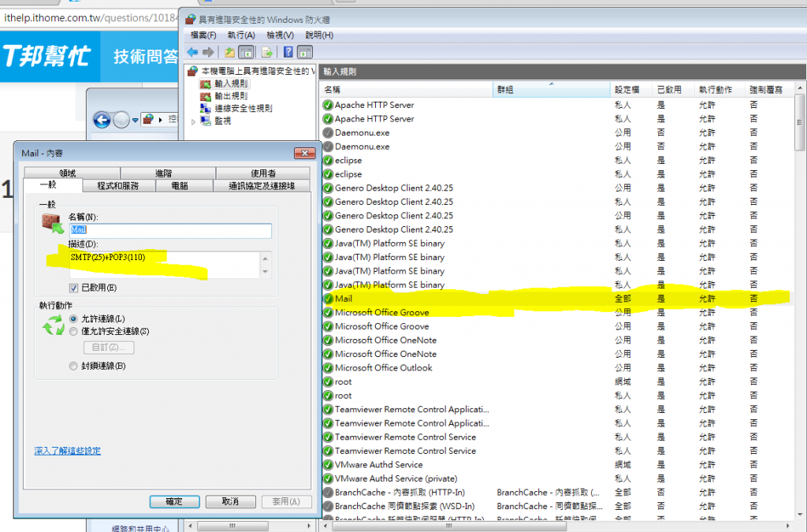Sort rules by 設定檔 column header

631,90
